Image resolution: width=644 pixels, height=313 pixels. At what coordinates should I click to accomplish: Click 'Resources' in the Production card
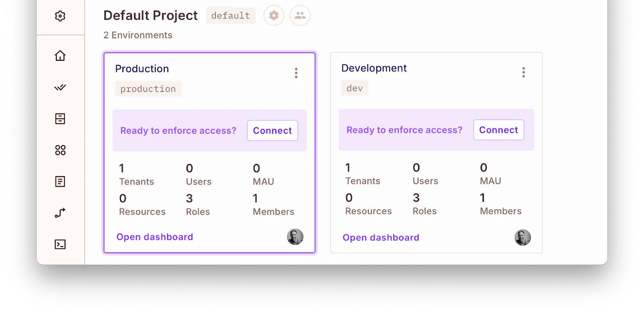[142, 212]
